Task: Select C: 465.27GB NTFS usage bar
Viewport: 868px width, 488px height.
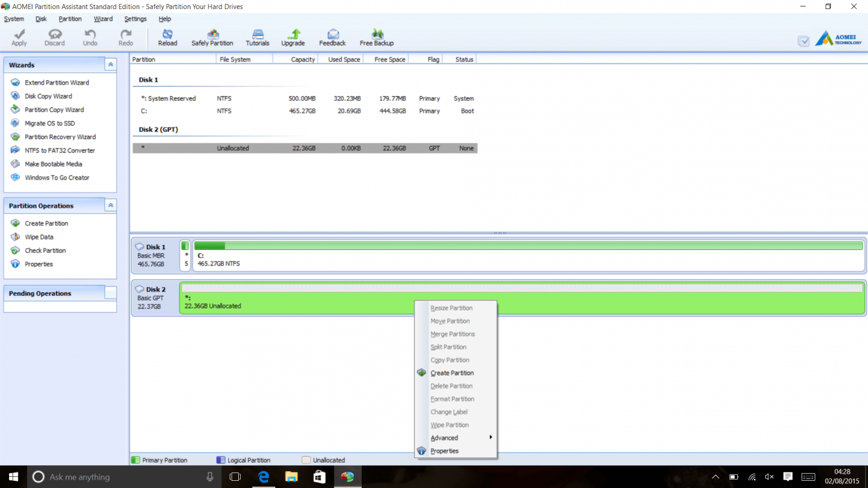Action: 528,246
